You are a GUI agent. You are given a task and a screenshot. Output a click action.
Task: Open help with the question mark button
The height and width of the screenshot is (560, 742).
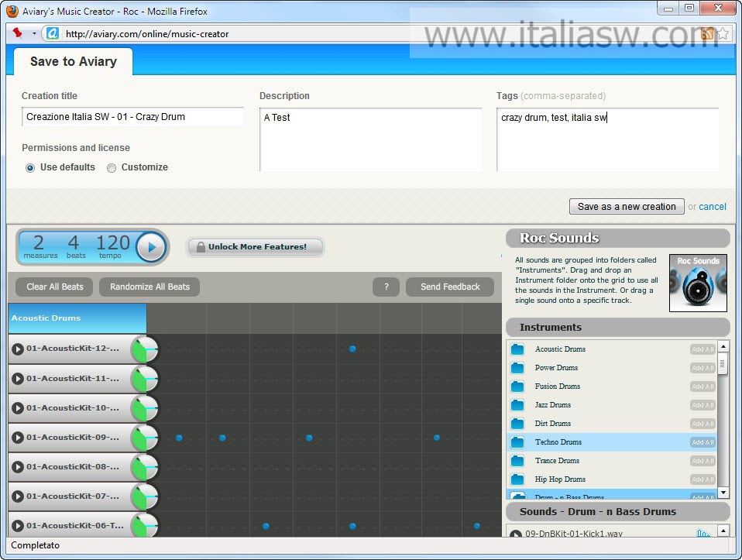(386, 287)
